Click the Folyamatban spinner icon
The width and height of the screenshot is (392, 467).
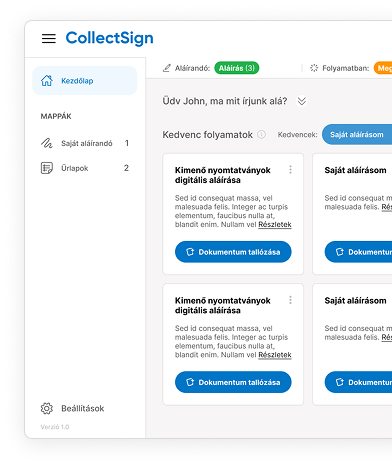tap(314, 68)
